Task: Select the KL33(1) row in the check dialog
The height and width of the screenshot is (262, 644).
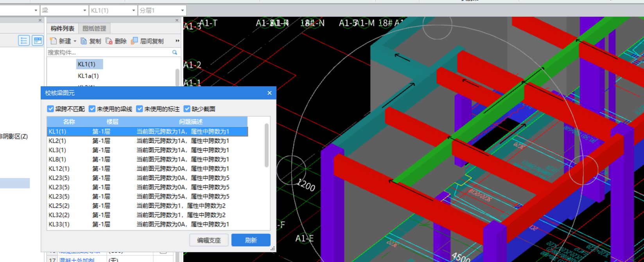Action: 147,224
